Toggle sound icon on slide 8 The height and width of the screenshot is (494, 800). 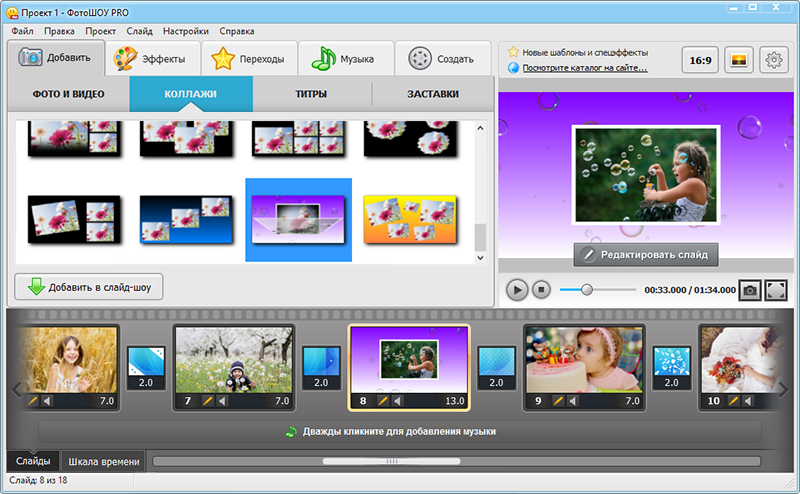point(397,401)
